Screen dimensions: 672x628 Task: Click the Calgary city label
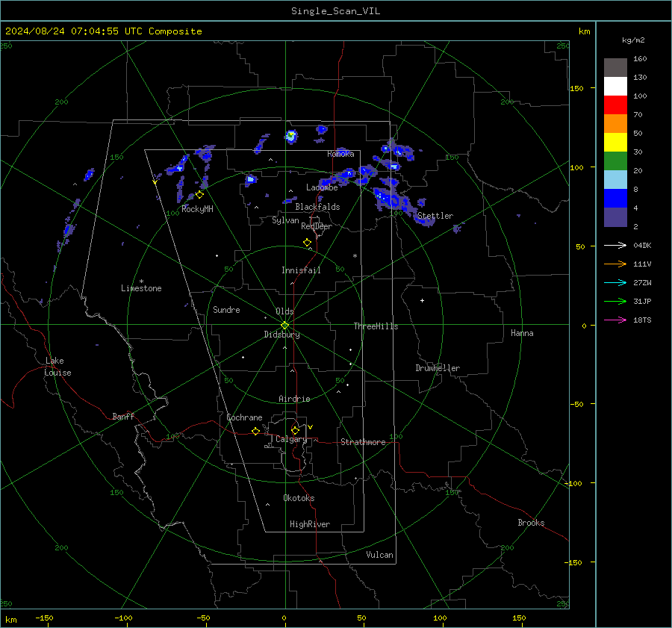291,439
